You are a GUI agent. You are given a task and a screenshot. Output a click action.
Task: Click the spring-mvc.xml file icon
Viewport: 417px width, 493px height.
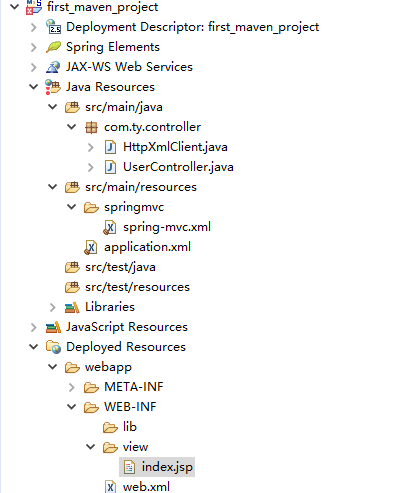coord(110,227)
